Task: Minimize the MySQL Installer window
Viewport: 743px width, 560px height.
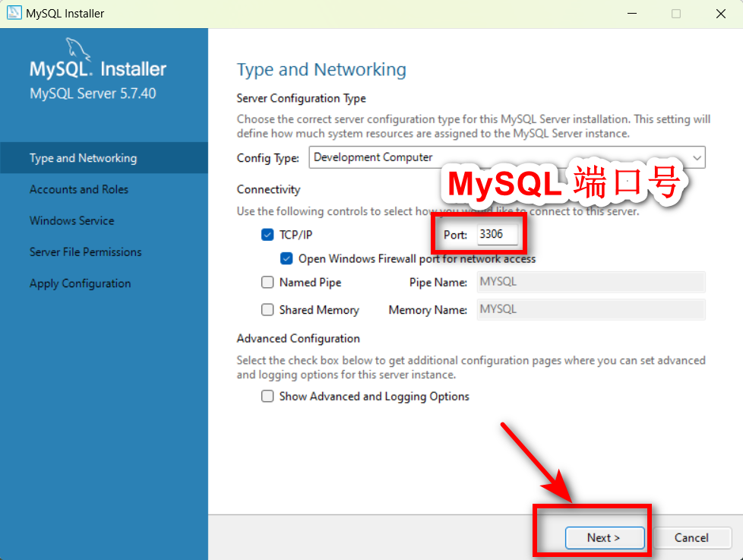Action: [631, 13]
